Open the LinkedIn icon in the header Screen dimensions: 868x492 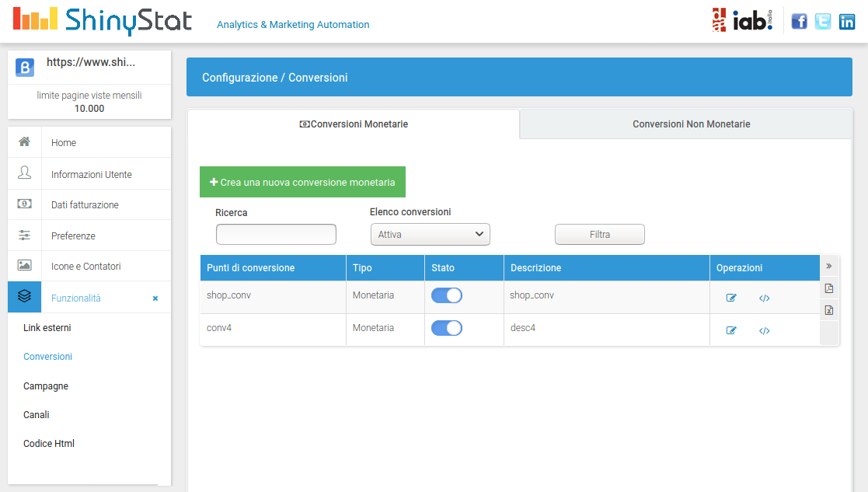846,22
